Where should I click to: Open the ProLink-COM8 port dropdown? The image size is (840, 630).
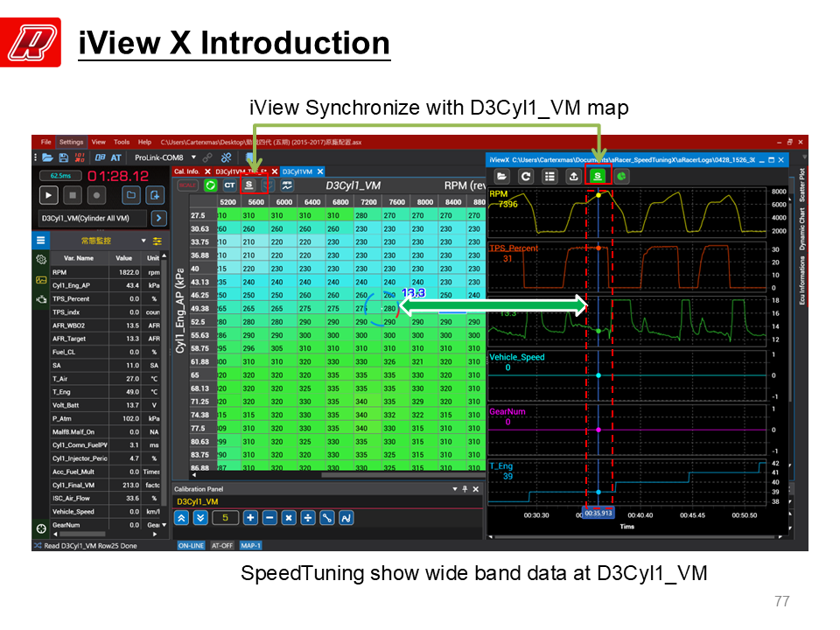194,157
